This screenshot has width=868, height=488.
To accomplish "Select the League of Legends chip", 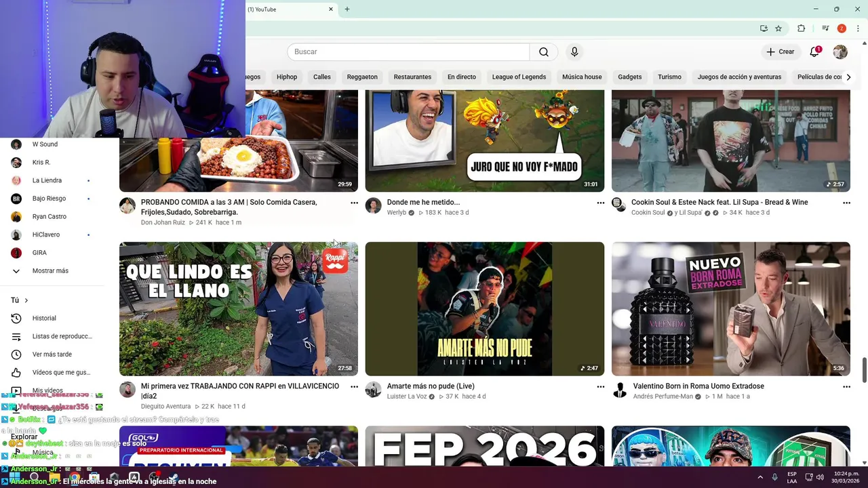I will click(x=519, y=77).
